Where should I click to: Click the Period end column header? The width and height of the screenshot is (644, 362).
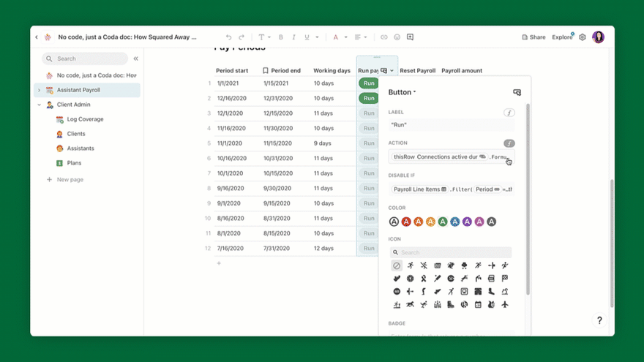tap(281, 71)
